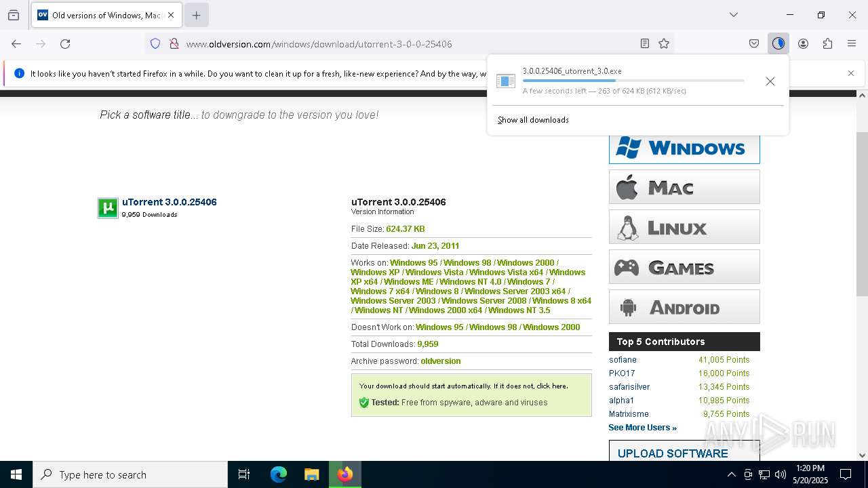Click the downloading file icon
868x488 pixels.
506,81
